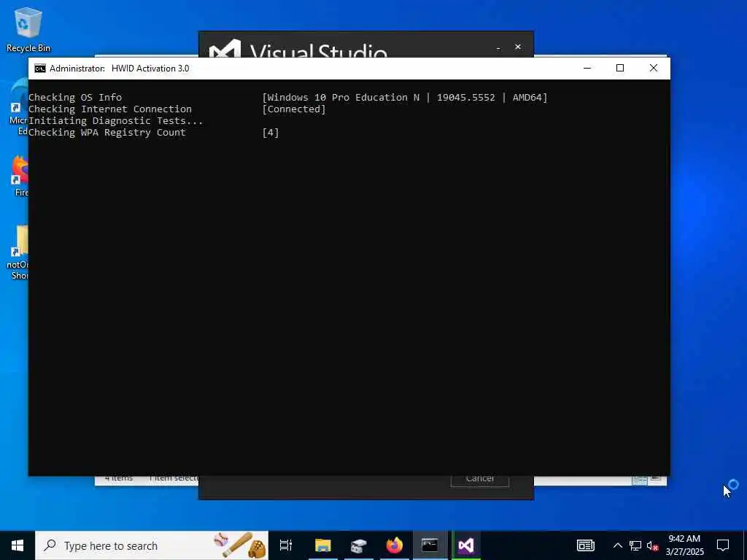Open Firefox from the taskbar

(394, 545)
